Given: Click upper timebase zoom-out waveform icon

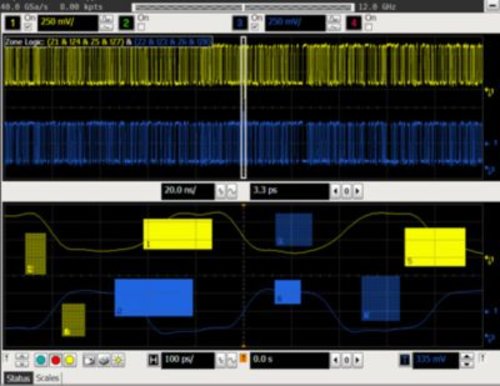Looking at the screenshot, I should [x=232, y=191].
